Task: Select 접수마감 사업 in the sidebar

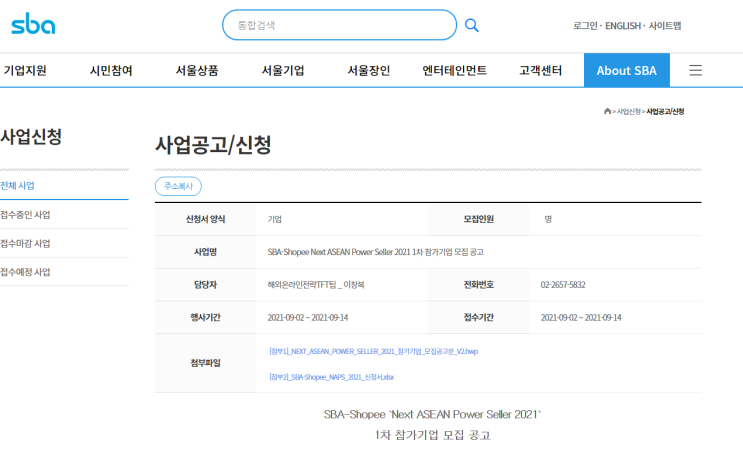Action: [x=25, y=244]
